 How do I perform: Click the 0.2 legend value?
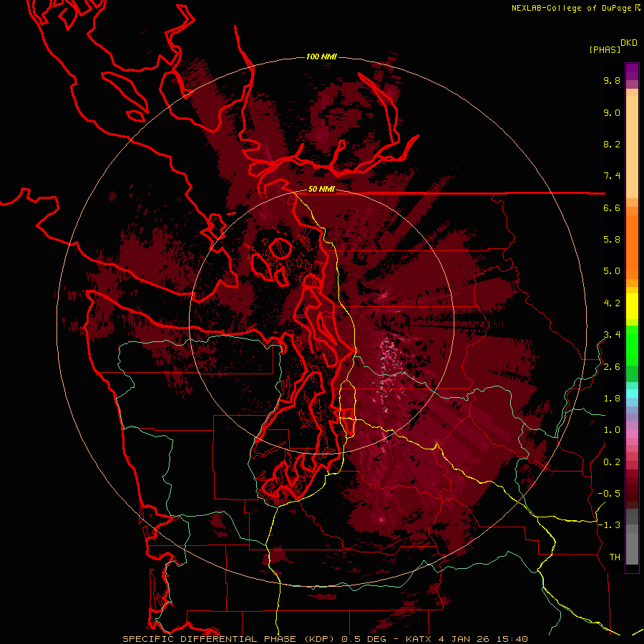tap(612, 462)
